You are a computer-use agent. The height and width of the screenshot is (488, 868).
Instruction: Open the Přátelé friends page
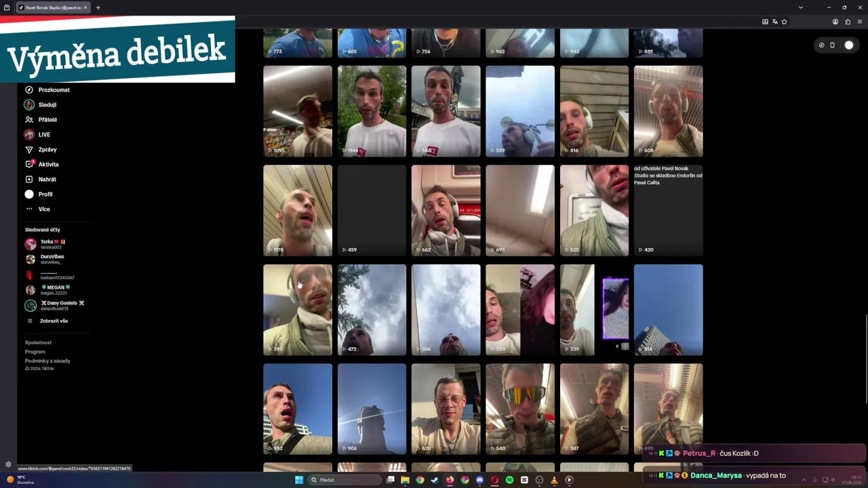[41, 119]
